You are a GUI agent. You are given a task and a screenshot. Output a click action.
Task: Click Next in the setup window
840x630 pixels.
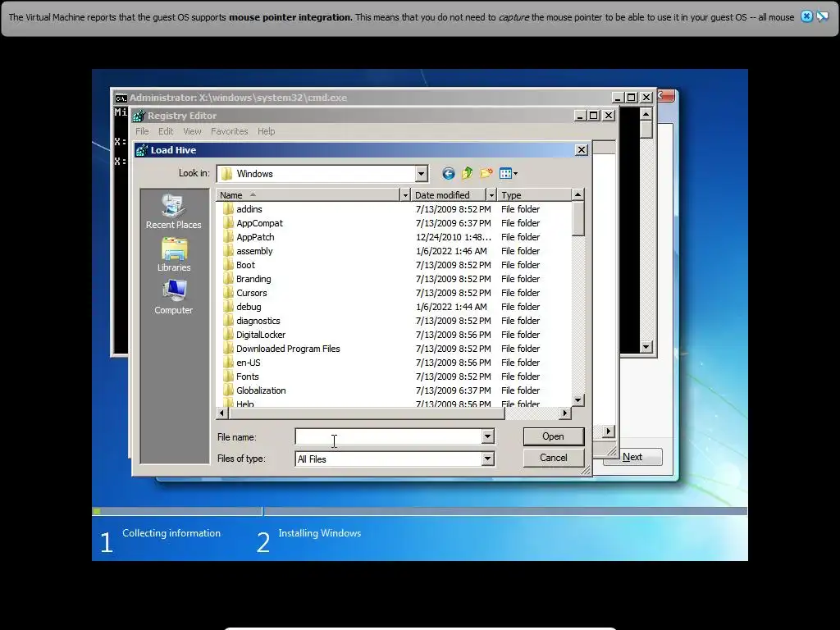(x=632, y=457)
